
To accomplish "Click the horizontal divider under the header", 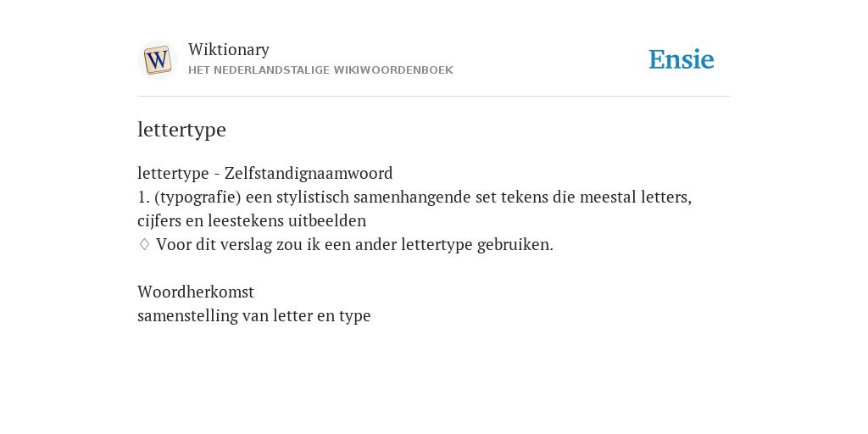I will 434,97.
